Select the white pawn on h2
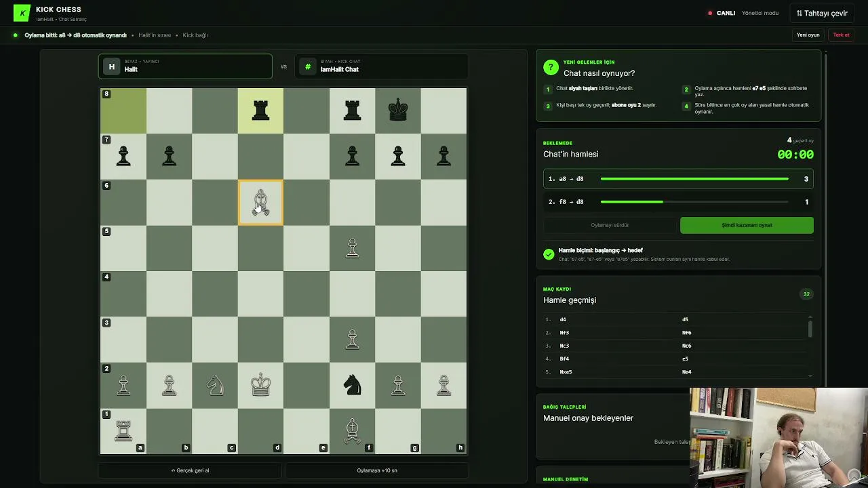This screenshot has width=868, height=488. (443, 385)
